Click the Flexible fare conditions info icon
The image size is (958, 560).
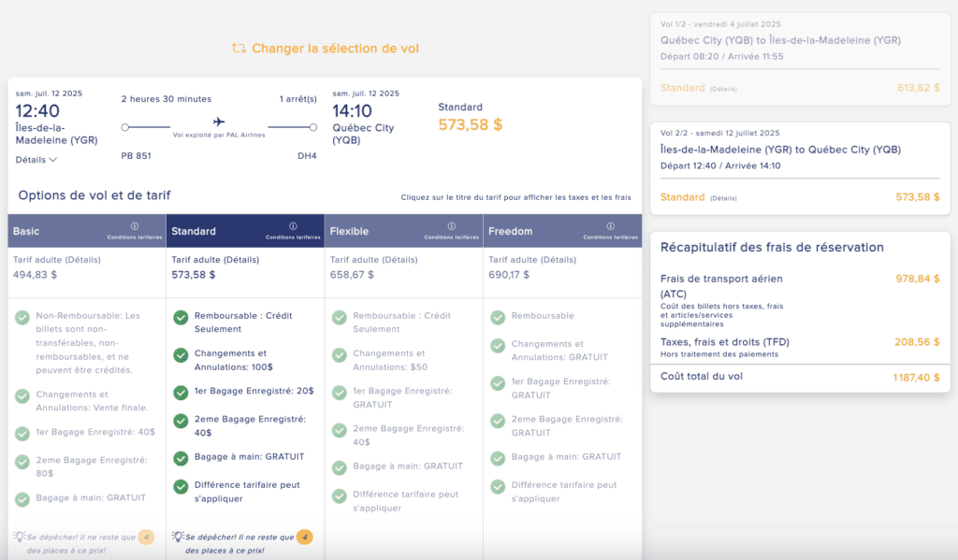click(x=451, y=226)
